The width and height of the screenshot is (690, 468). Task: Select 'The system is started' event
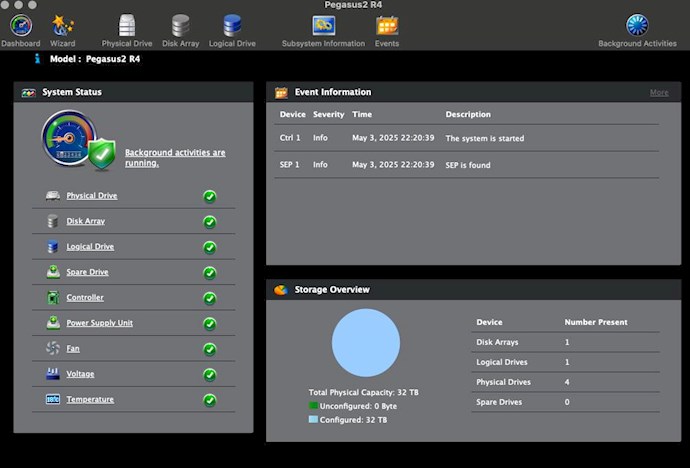tap(484, 139)
